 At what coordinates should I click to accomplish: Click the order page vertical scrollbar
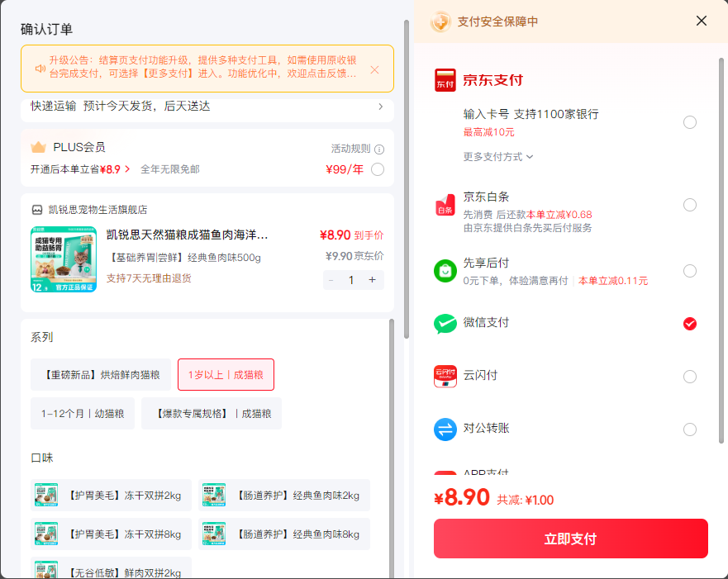point(407,179)
